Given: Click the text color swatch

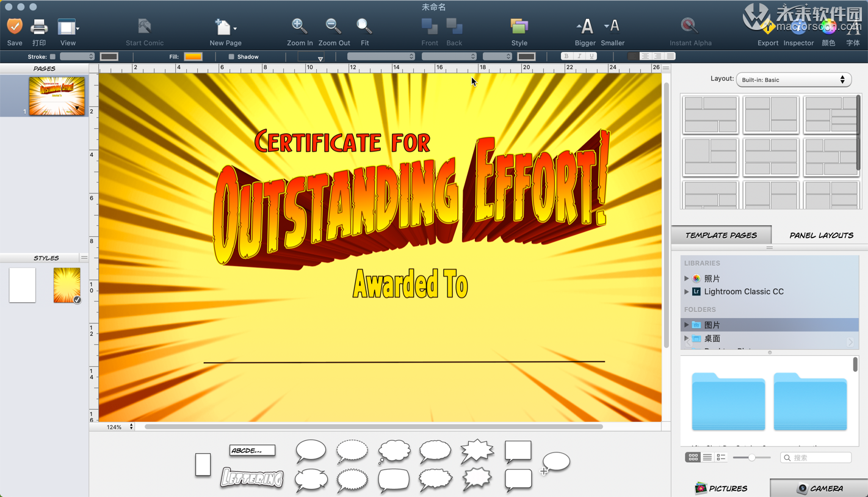Looking at the screenshot, I should 526,57.
